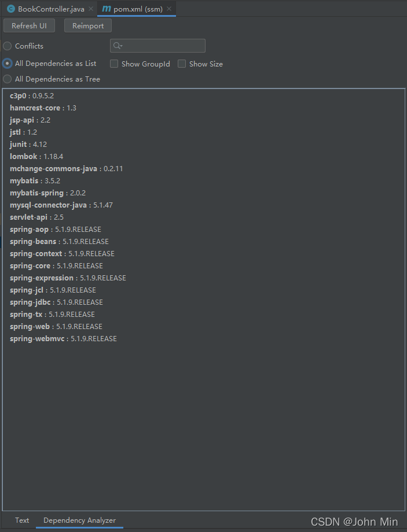Image resolution: width=407 pixels, height=532 pixels.
Task: Switch to the Dependency Analyzer tab
Action: coord(79,520)
